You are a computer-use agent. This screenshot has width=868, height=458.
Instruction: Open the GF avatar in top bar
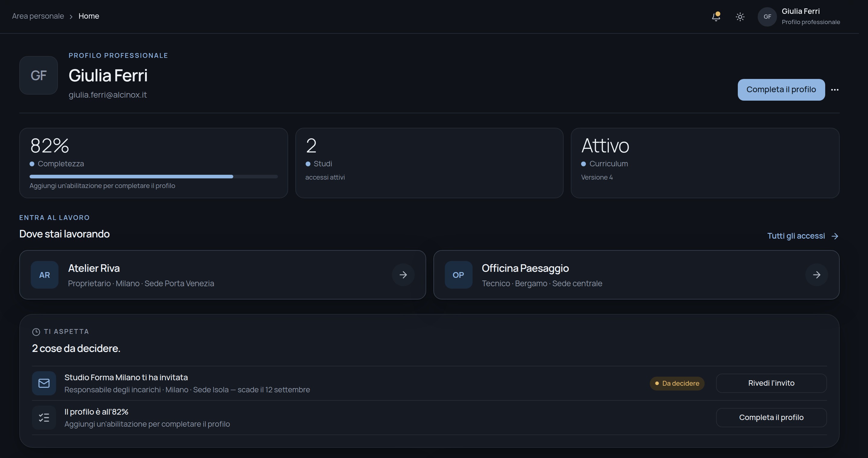767,17
